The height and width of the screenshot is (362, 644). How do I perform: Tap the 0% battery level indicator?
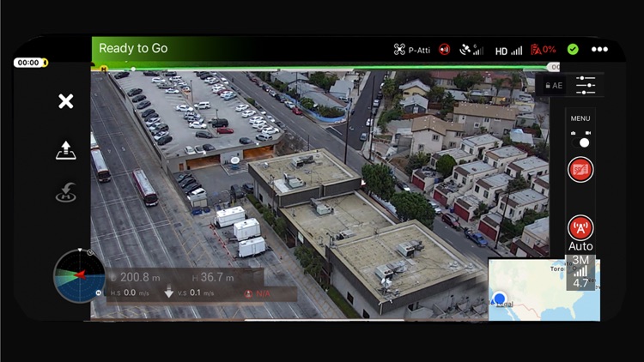543,50
